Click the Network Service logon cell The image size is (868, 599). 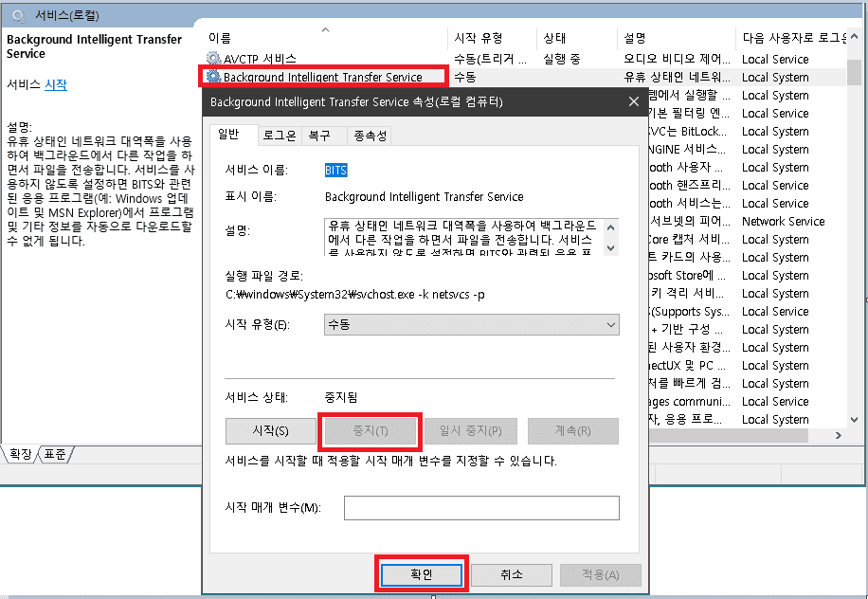pos(784,222)
